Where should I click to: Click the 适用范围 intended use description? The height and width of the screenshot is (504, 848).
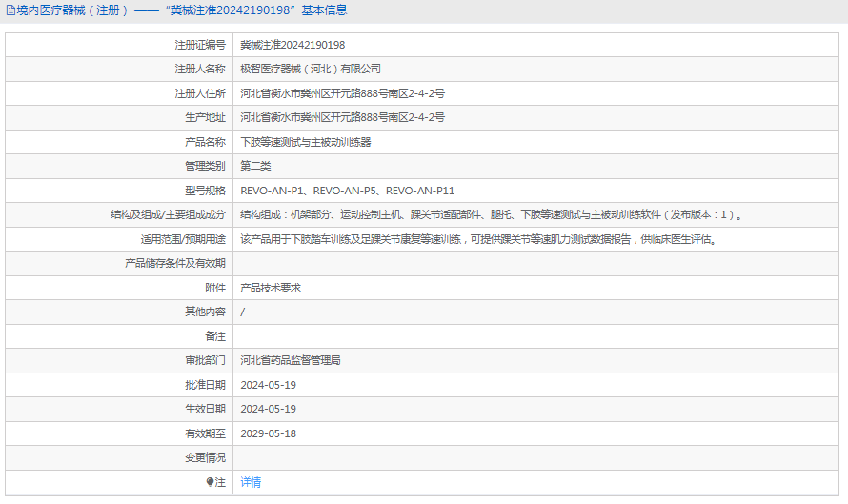[479, 239]
